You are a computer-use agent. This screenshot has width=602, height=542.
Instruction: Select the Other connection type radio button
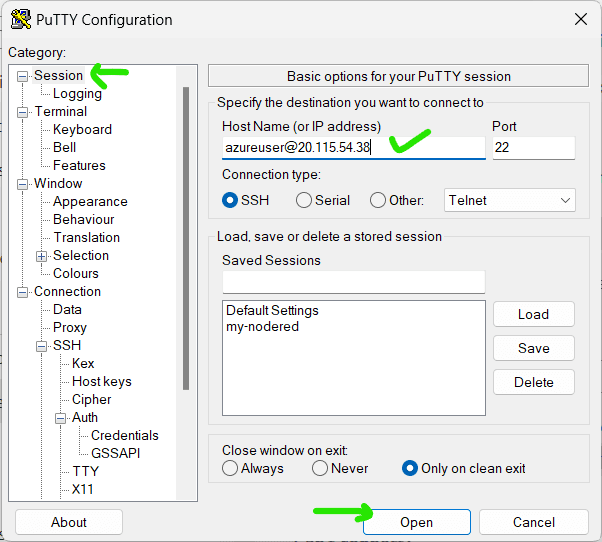378,200
